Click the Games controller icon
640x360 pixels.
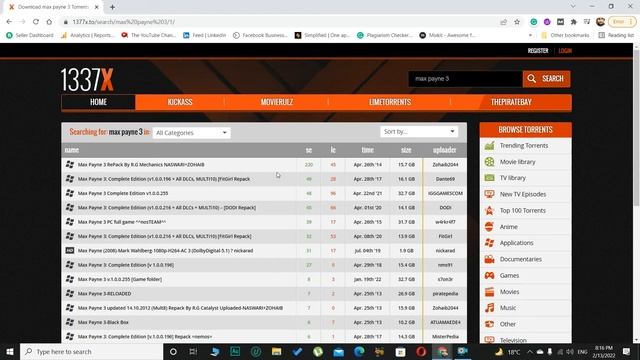(x=489, y=276)
